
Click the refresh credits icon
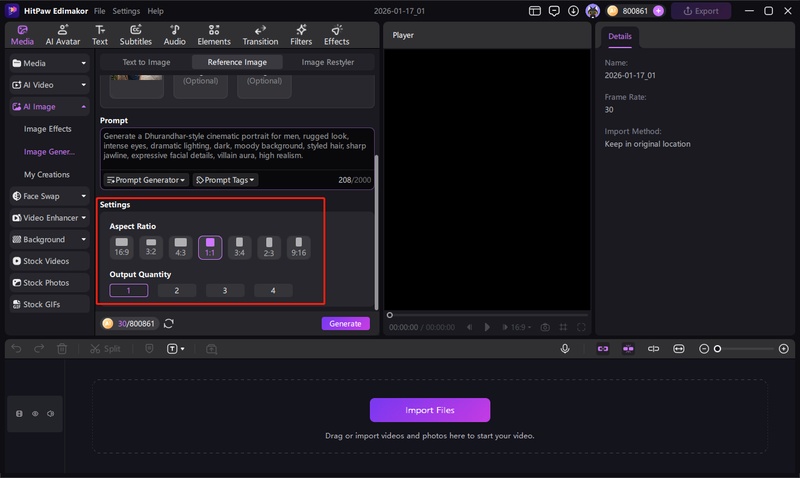tap(169, 323)
